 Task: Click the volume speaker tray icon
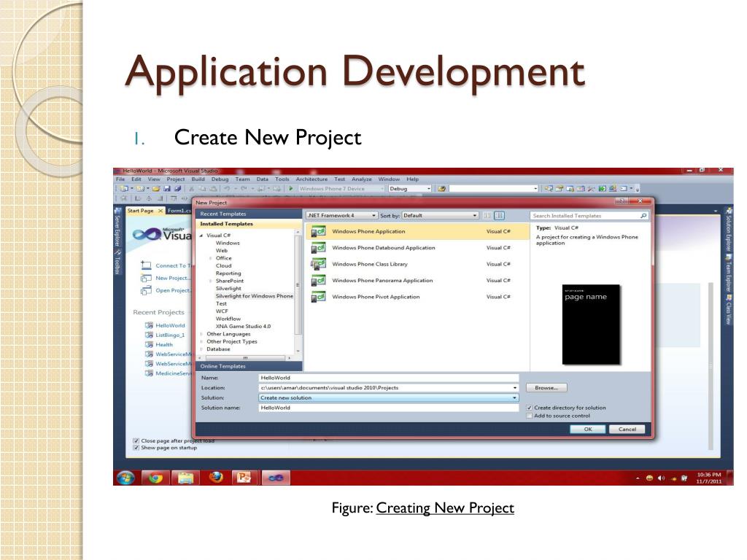click(x=661, y=478)
